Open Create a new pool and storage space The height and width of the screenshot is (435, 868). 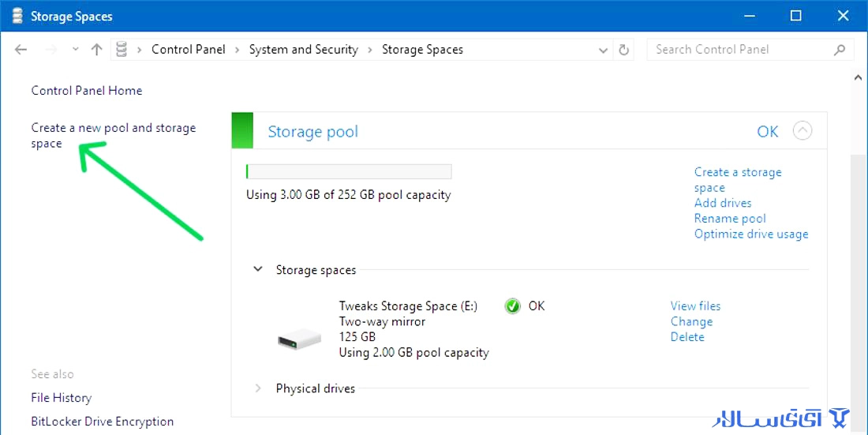click(x=114, y=136)
